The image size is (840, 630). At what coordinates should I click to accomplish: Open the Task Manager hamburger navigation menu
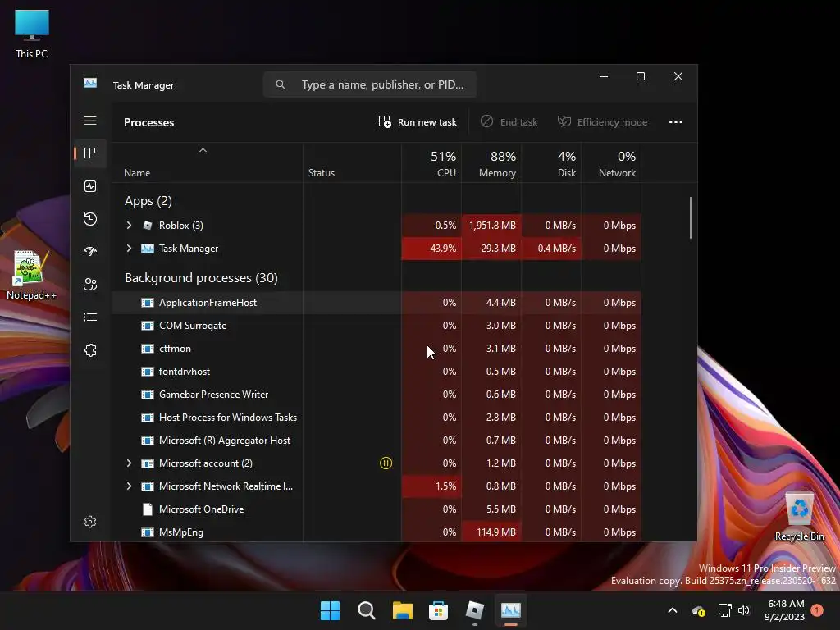(x=90, y=121)
